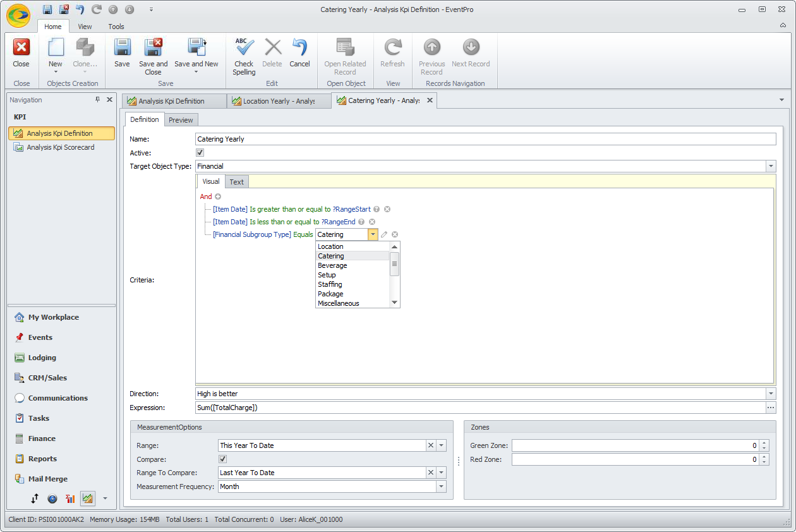Open the document tab list arrow
Screen dimensions: 796x532
[x=781, y=100]
